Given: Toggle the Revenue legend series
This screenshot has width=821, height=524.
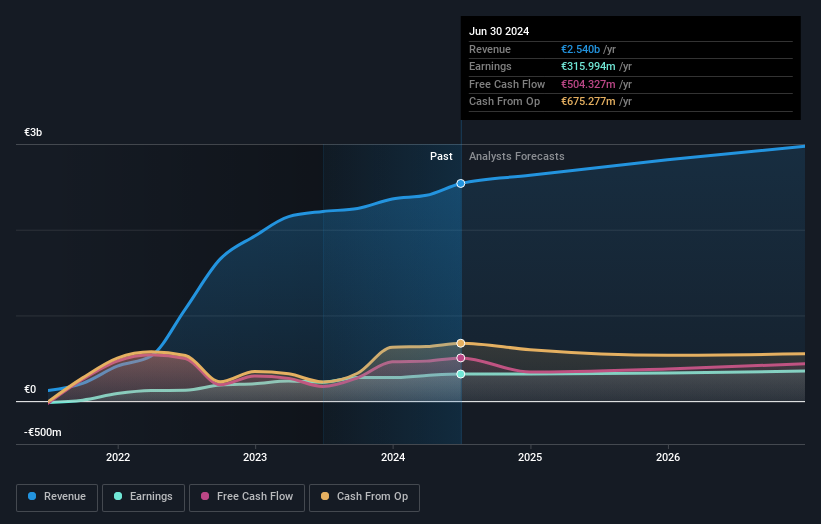Looking at the screenshot, I should (x=57, y=497).
